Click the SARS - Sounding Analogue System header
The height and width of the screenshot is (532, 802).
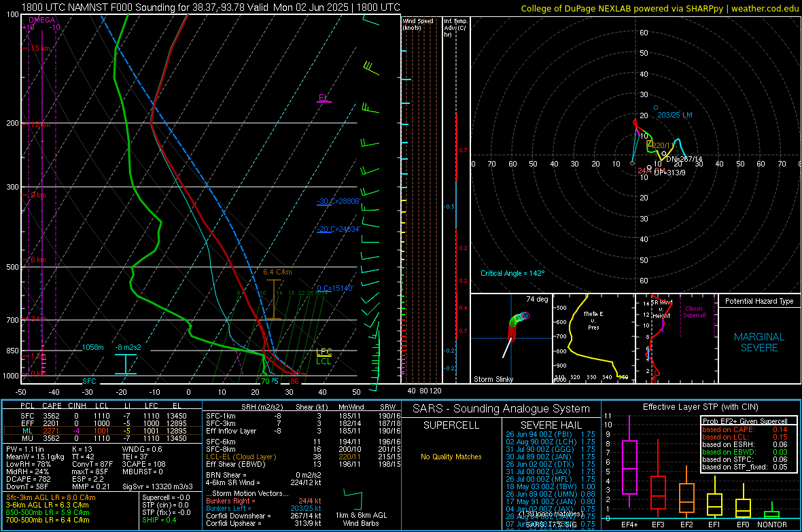click(x=502, y=409)
